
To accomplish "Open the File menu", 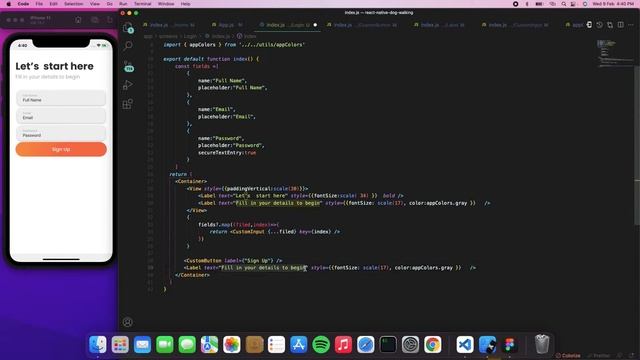I will [39, 4].
